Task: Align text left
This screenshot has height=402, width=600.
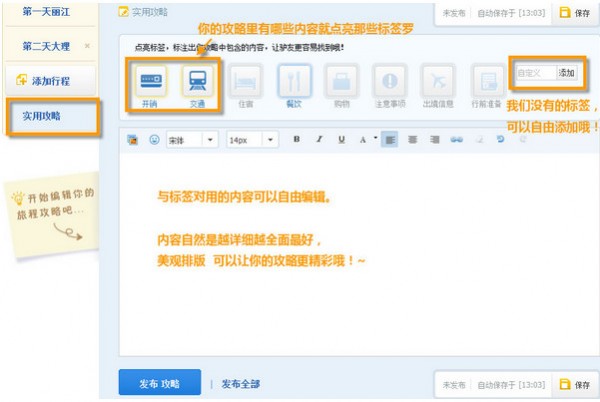Action: [390, 140]
